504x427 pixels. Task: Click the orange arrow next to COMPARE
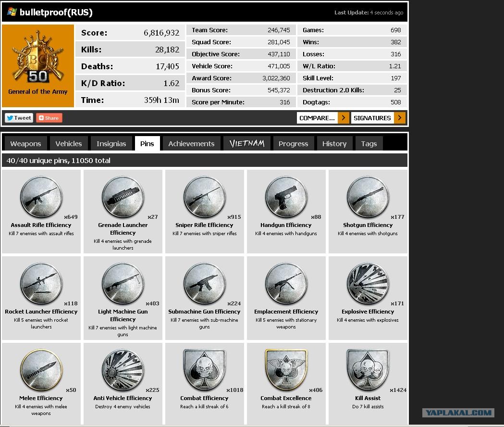click(343, 118)
